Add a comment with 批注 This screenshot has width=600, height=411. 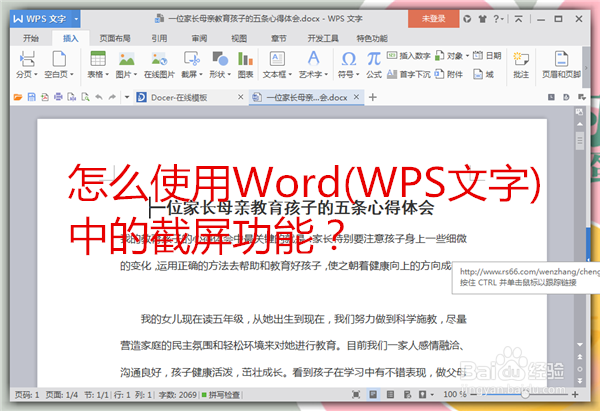click(521, 65)
